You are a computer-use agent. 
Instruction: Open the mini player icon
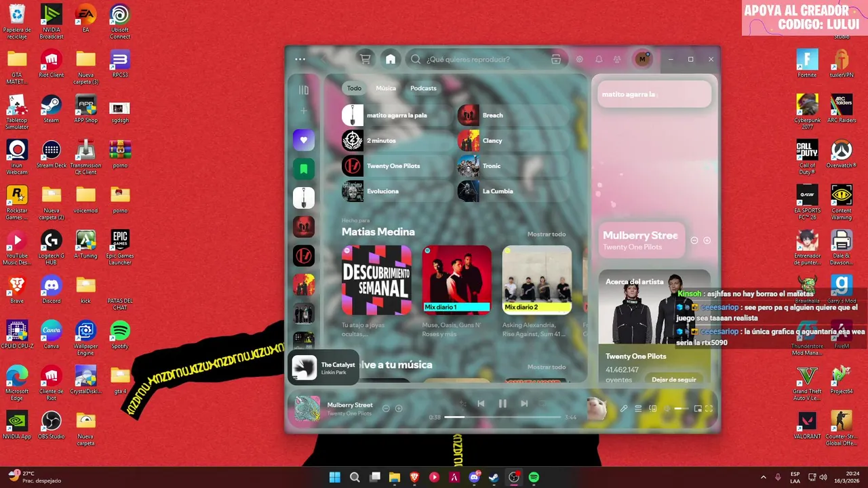point(698,409)
